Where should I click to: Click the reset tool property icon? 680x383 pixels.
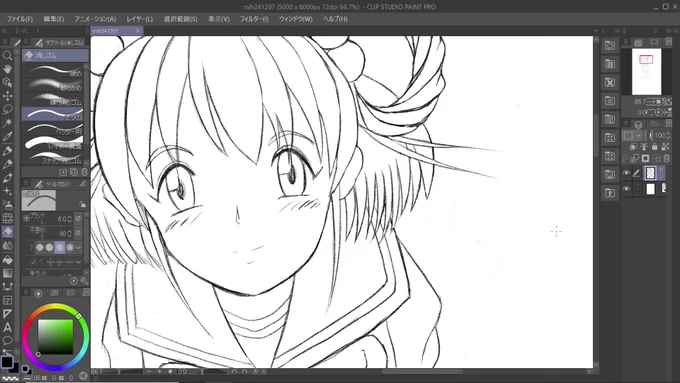click(x=74, y=281)
